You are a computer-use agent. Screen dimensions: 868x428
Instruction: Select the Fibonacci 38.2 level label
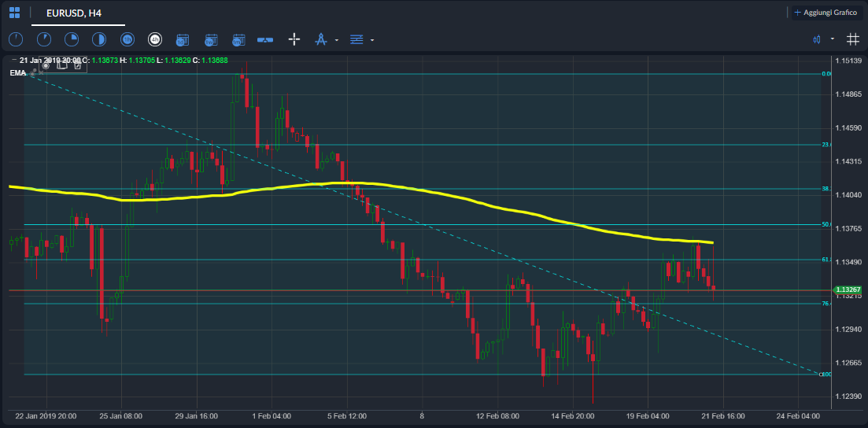coord(826,189)
